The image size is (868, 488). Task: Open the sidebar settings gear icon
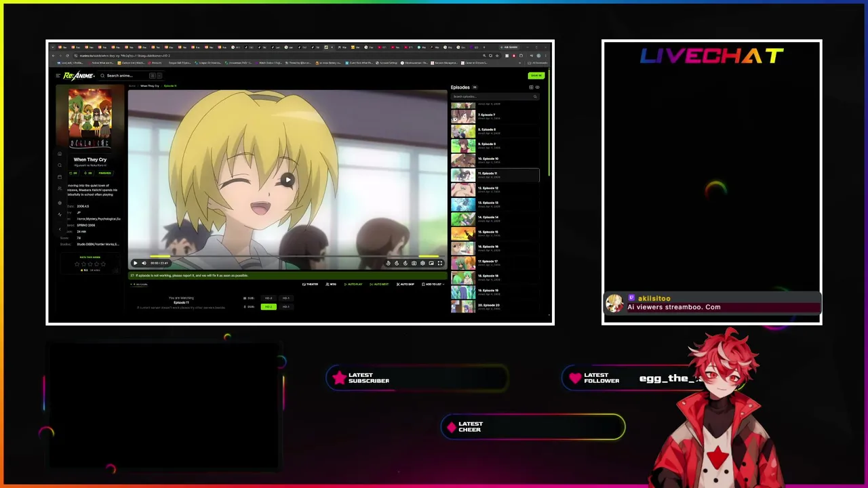click(60, 203)
